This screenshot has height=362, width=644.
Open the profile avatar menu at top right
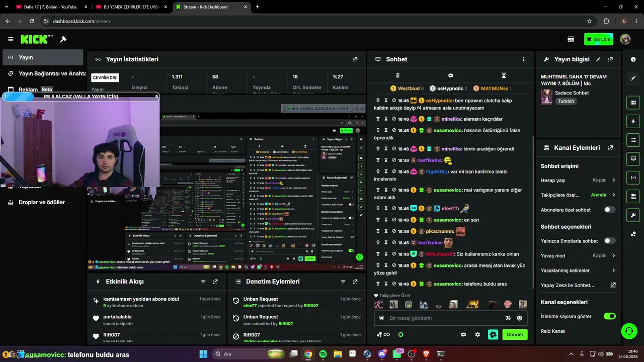pos(625,39)
